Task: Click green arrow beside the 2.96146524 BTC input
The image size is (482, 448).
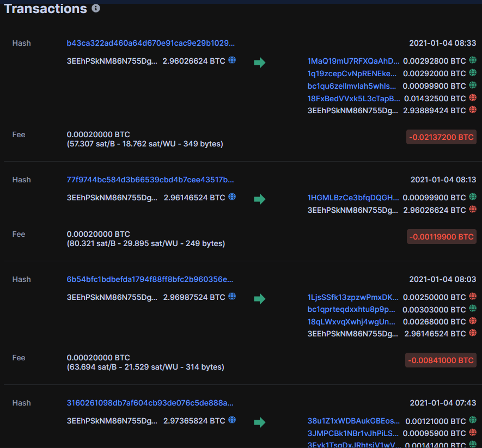Action: click(x=260, y=199)
